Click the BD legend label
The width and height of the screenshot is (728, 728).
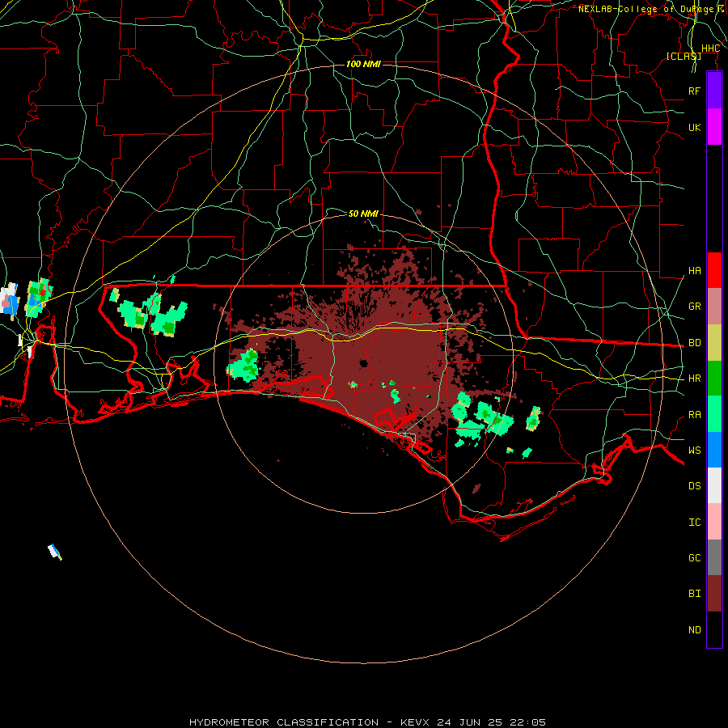[694, 343]
